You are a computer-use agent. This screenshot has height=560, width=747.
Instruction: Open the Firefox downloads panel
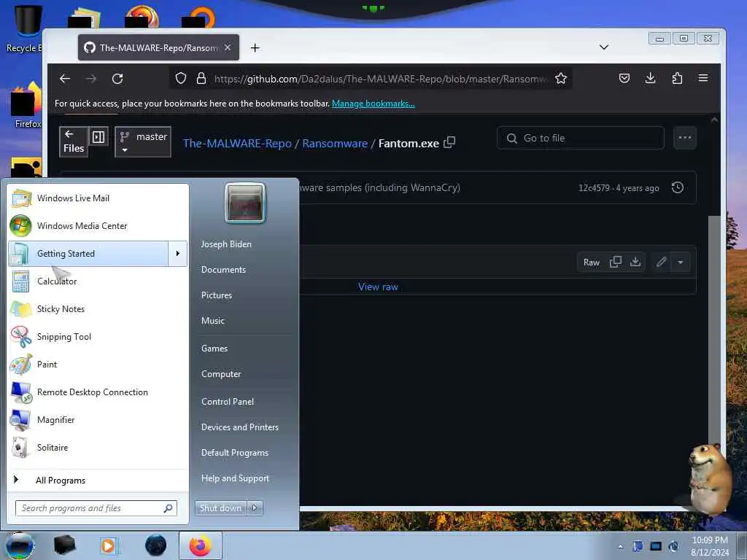(650, 78)
